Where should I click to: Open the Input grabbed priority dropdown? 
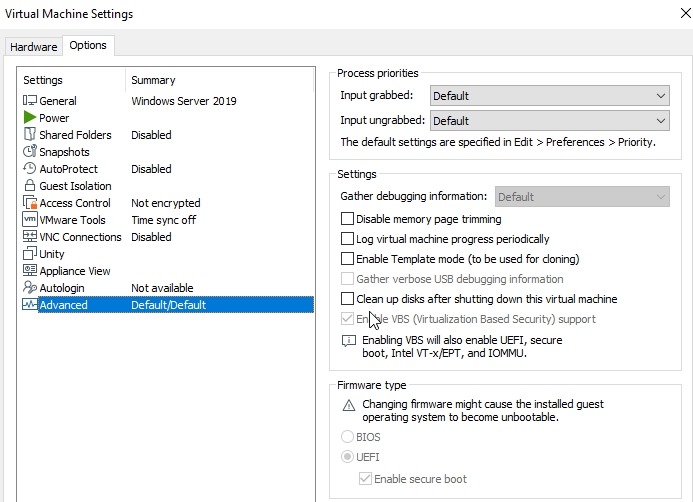click(x=549, y=96)
